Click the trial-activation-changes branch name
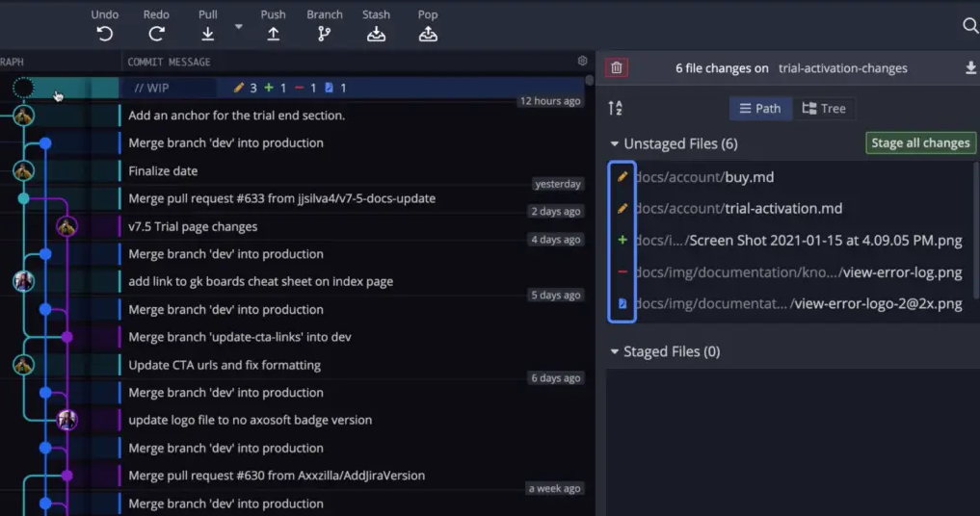 click(x=842, y=68)
